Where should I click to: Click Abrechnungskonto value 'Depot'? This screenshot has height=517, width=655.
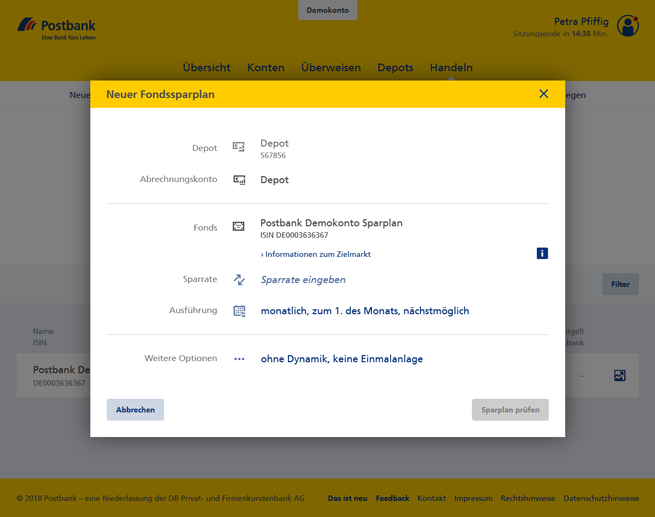274,180
